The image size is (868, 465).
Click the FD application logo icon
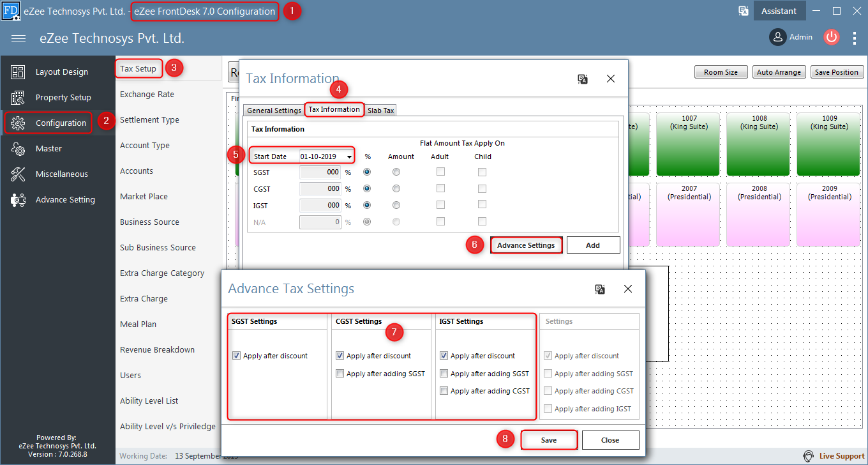pos(10,11)
